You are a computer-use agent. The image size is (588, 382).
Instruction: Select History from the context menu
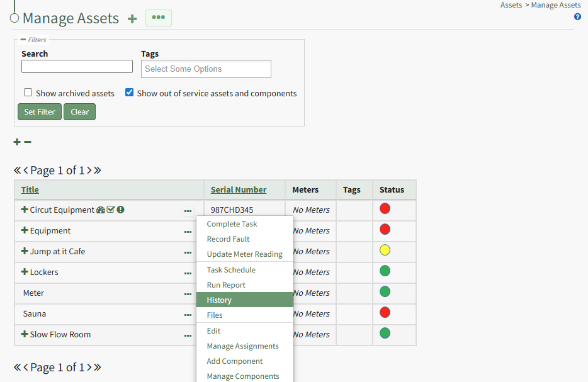[219, 300]
